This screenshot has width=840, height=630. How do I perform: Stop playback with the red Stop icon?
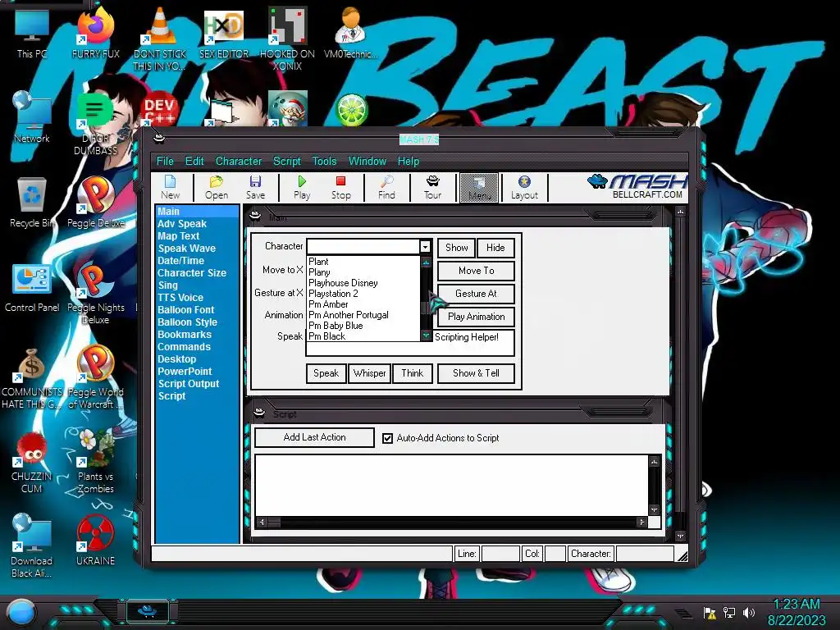tap(340, 188)
